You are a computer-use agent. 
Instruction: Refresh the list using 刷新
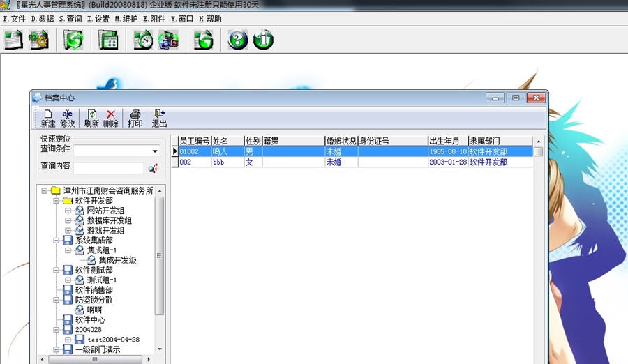91,119
